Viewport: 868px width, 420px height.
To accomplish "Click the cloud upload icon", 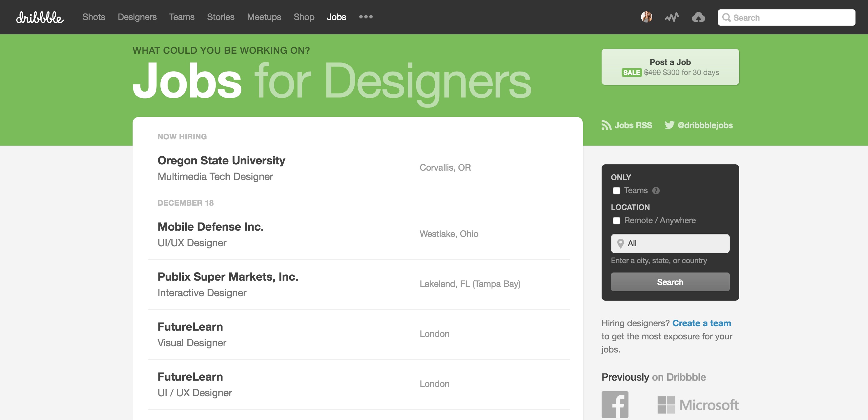I will (698, 17).
